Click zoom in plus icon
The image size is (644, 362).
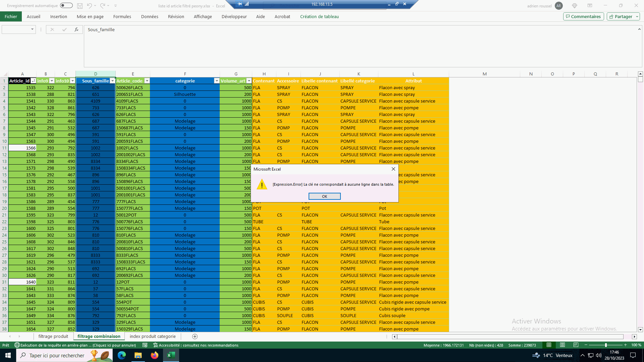coord(625,345)
